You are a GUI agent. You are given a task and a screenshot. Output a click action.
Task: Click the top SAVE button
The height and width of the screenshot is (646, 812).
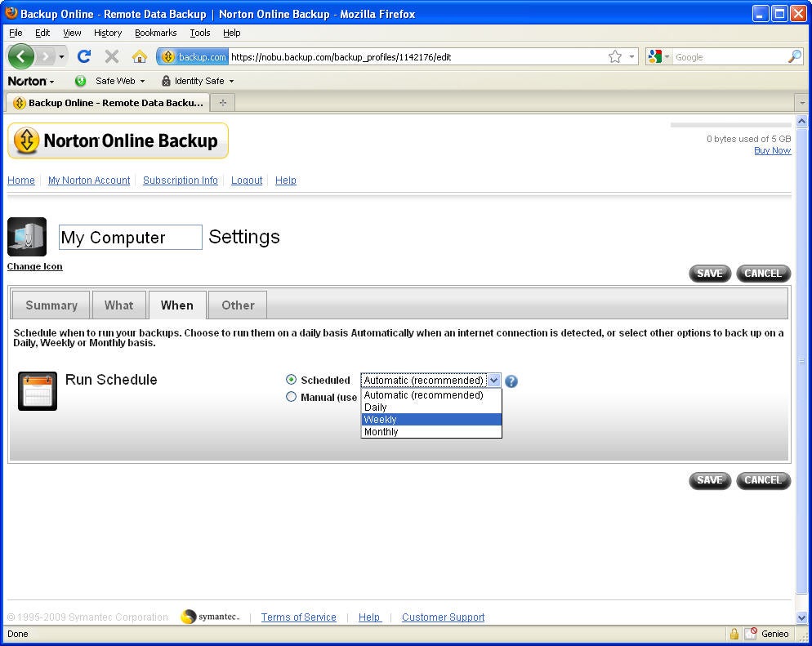click(x=709, y=274)
